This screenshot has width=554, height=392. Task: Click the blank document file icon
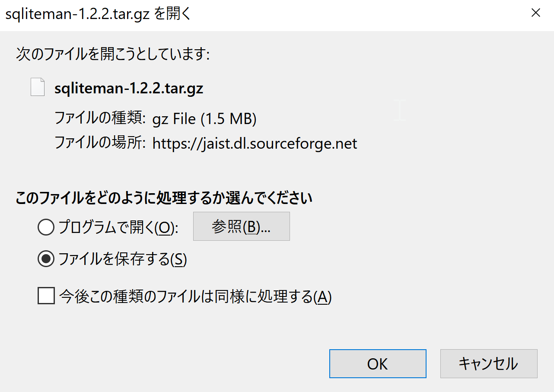click(38, 87)
